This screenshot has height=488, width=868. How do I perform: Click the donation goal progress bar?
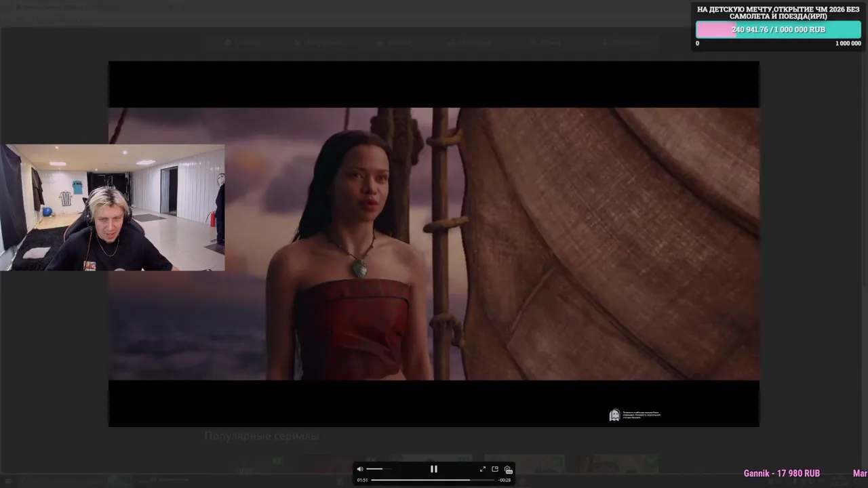pyautogui.click(x=778, y=30)
